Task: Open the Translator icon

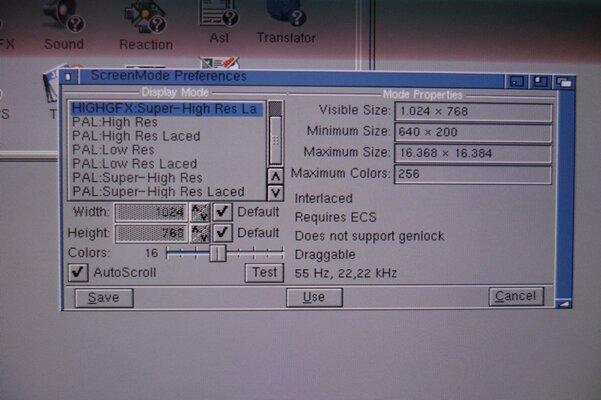Action: (285, 18)
